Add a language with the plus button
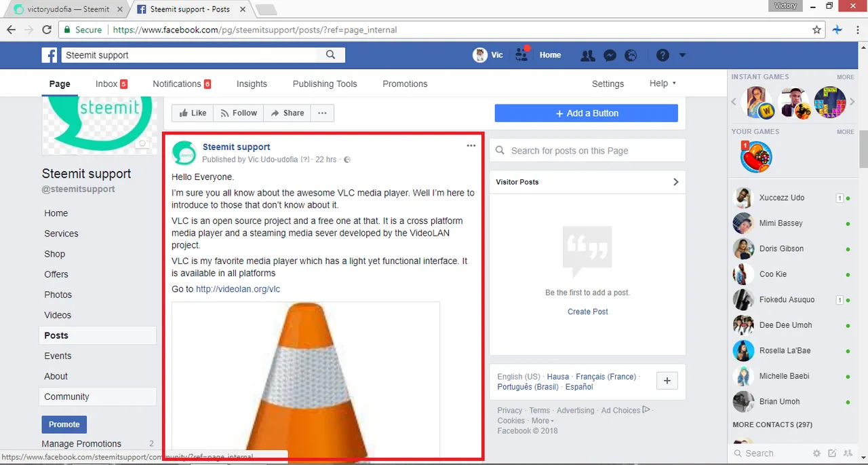The width and height of the screenshot is (868, 465). [667, 381]
